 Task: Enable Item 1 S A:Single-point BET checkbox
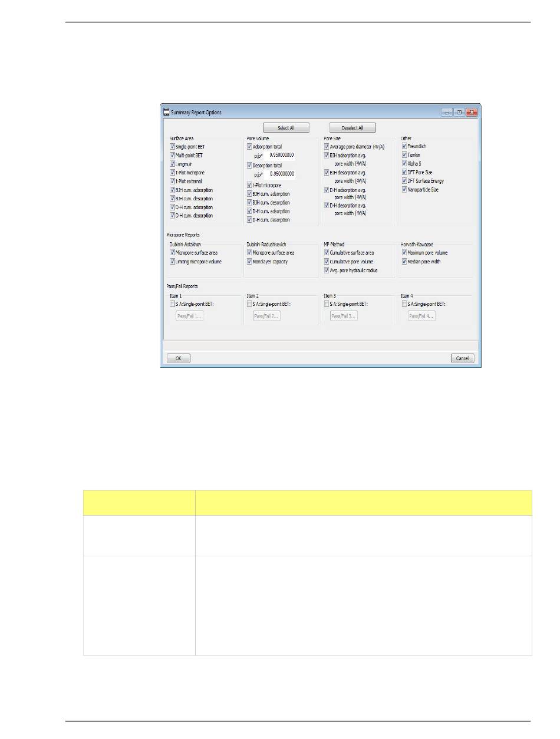[x=172, y=304]
